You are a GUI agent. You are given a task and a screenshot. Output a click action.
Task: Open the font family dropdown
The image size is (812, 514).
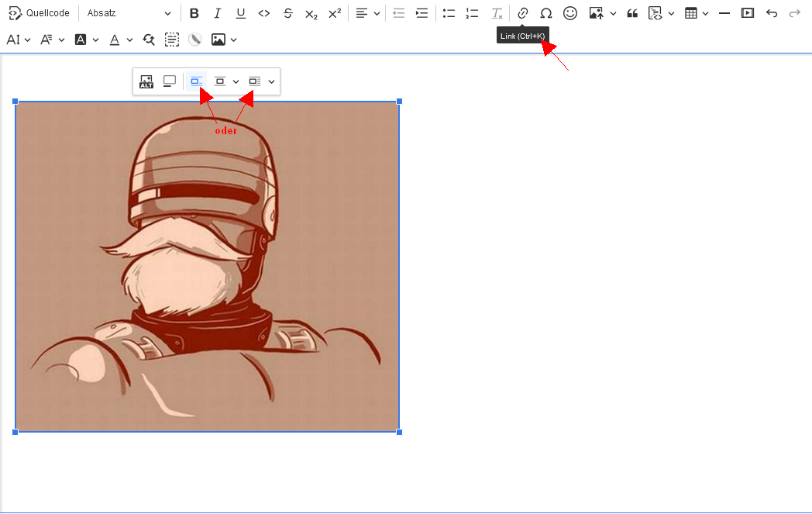click(x=53, y=40)
